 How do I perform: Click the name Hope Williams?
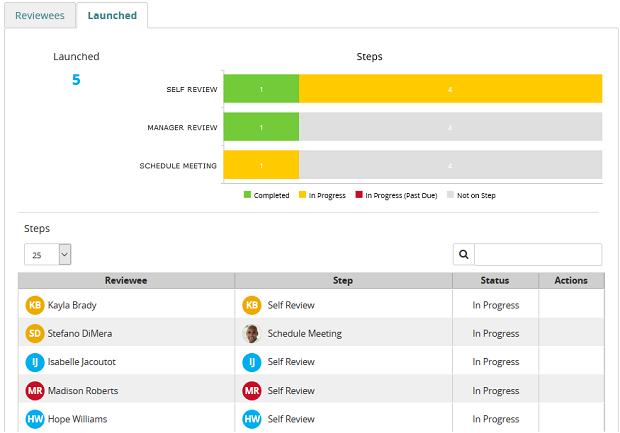[78, 419]
